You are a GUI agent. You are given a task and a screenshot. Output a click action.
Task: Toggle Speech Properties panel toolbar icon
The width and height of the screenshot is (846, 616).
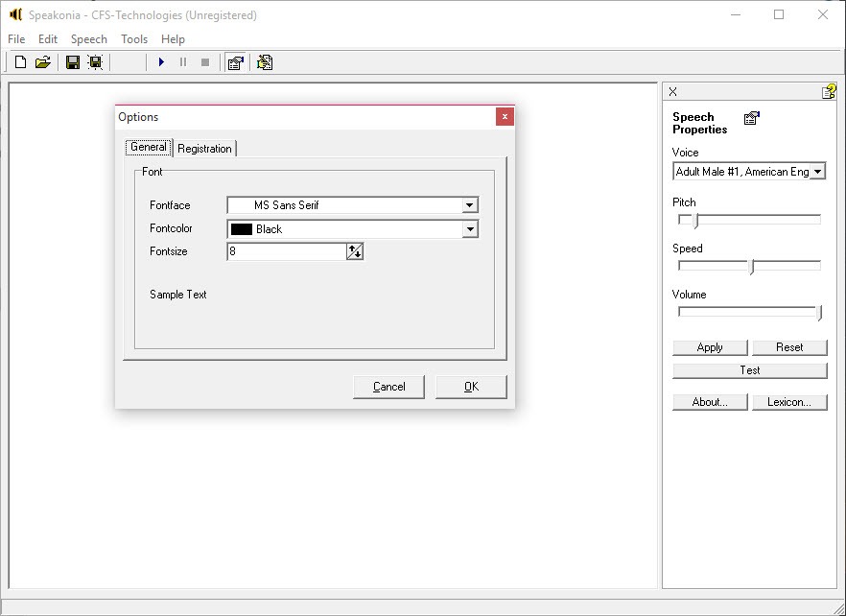point(236,62)
